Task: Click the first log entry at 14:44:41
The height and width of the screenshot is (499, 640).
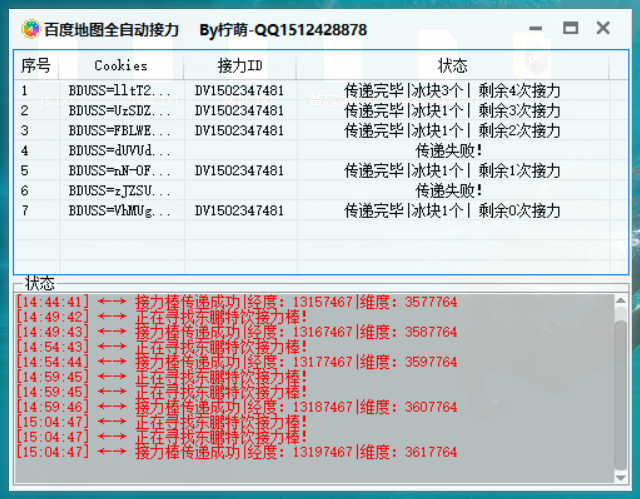Action: click(236, 302)
